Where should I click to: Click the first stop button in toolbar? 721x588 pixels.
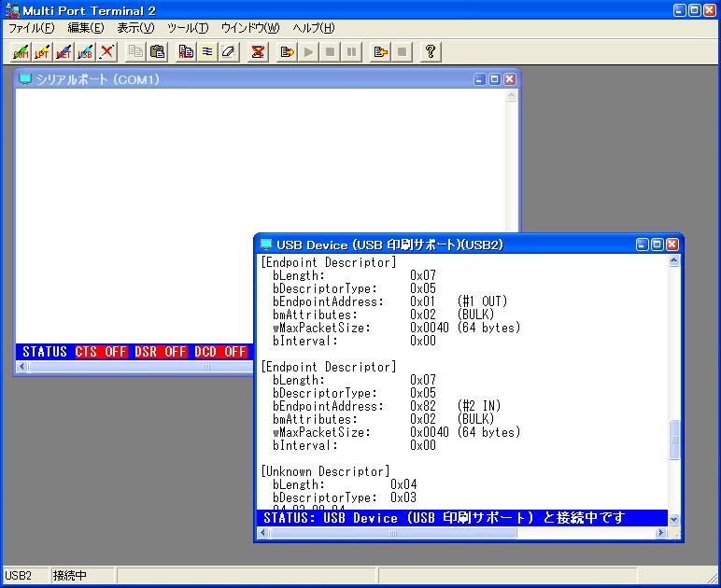coord(331,51)
